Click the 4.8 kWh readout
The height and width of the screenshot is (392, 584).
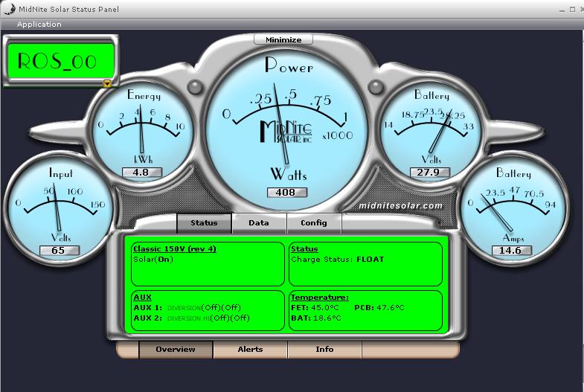142,173
